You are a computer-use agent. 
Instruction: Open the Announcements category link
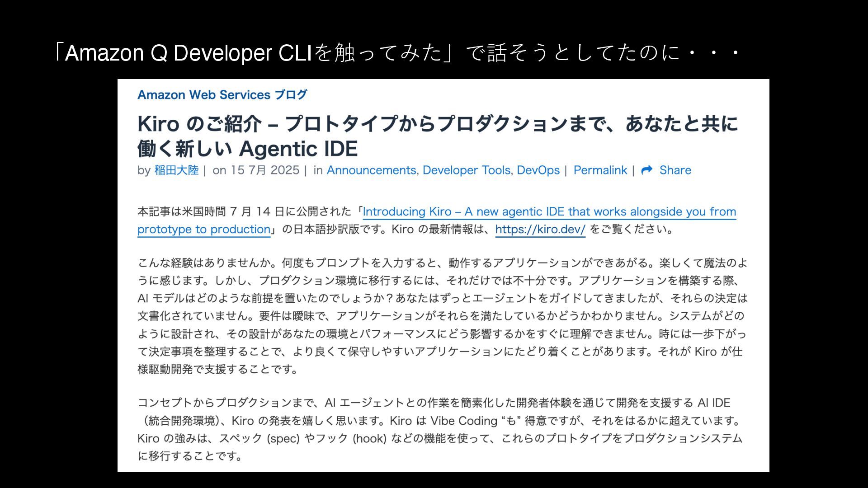[x=371, y=170]
